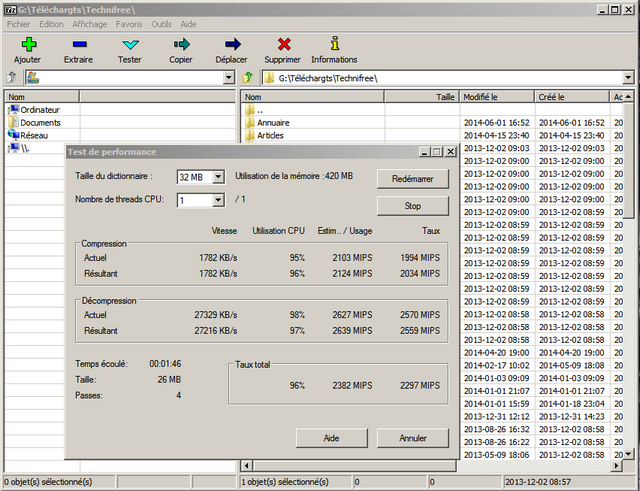Click the Copier arrow icon
This screenshot has width=640, height=491.
point(181,45)
